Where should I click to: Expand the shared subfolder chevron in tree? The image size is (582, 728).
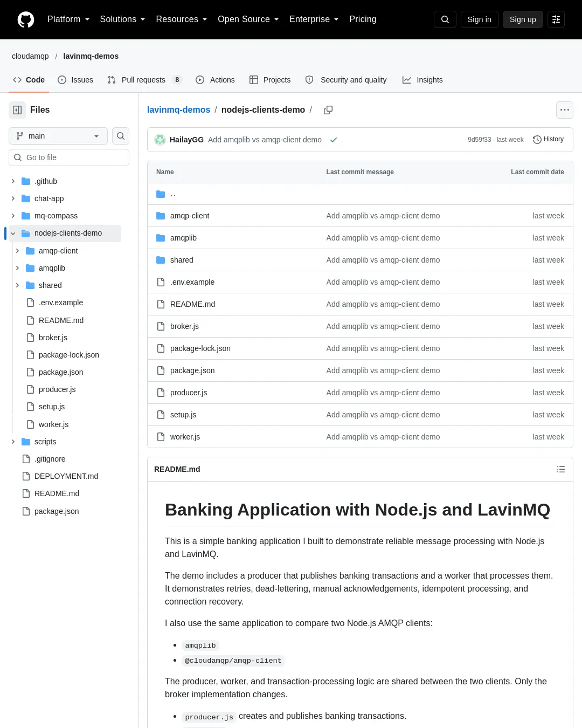tap(17, 285)
